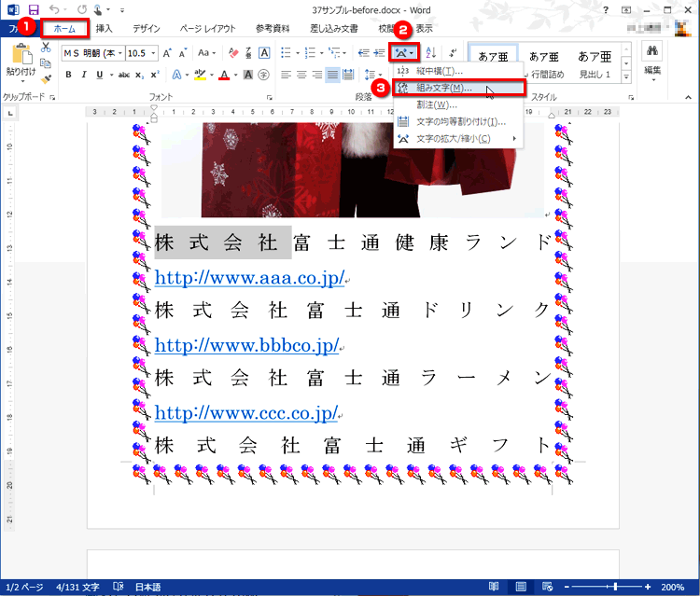Open the Home (ホーム) tab

(64, 29)
